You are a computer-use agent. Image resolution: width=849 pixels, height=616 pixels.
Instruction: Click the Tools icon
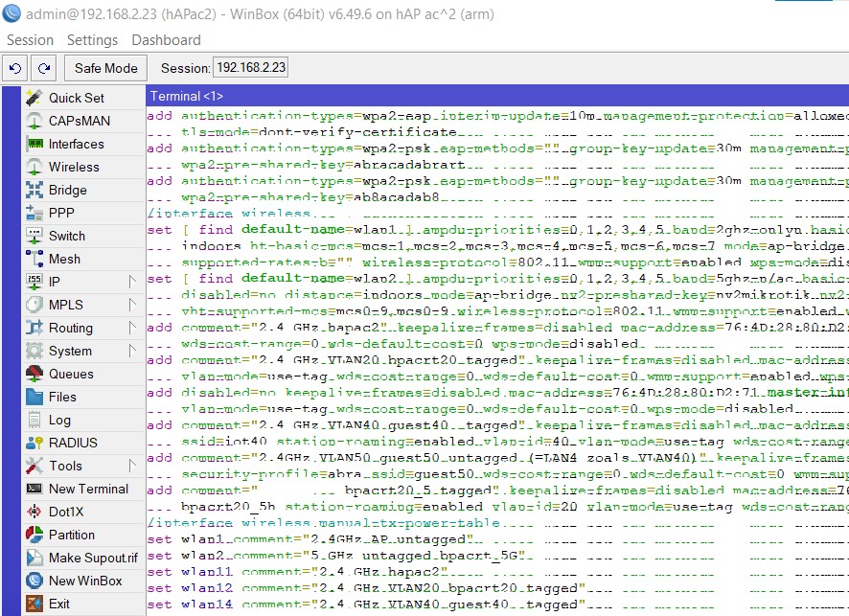[34, 466]
